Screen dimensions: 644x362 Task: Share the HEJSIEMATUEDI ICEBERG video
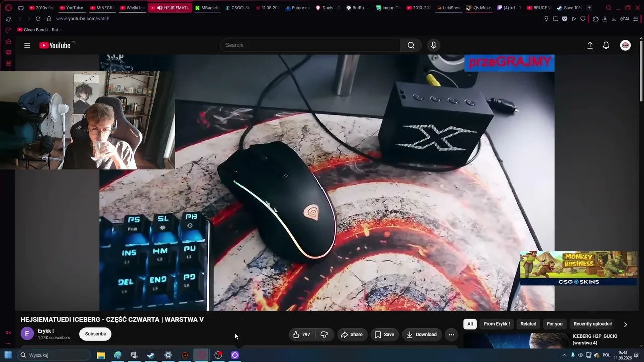coord(352,334)
